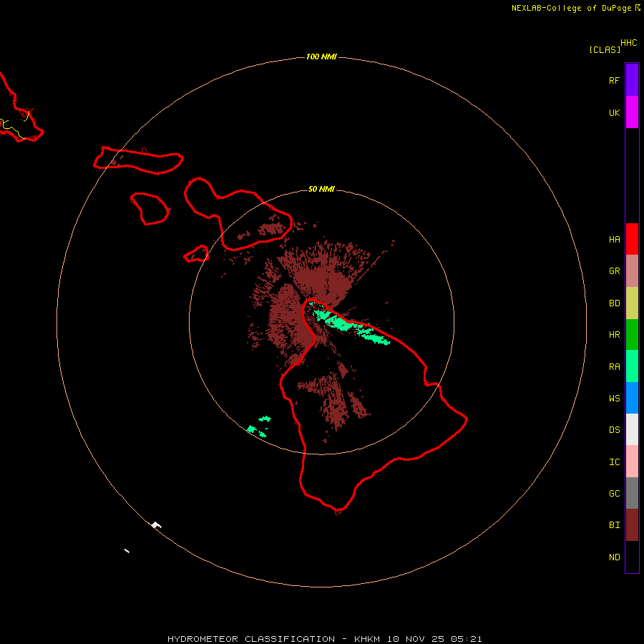
Task: Click the ND legend label
Action: coord(614,557)
